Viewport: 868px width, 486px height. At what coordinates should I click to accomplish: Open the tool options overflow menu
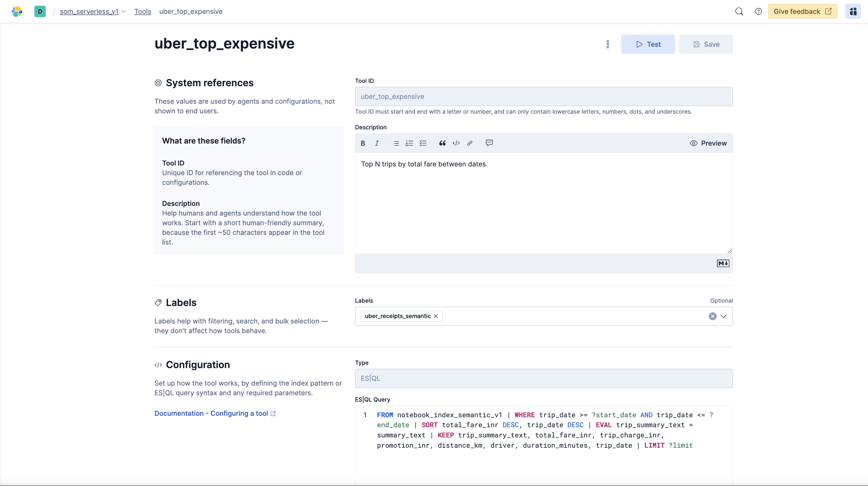(608, 44)
